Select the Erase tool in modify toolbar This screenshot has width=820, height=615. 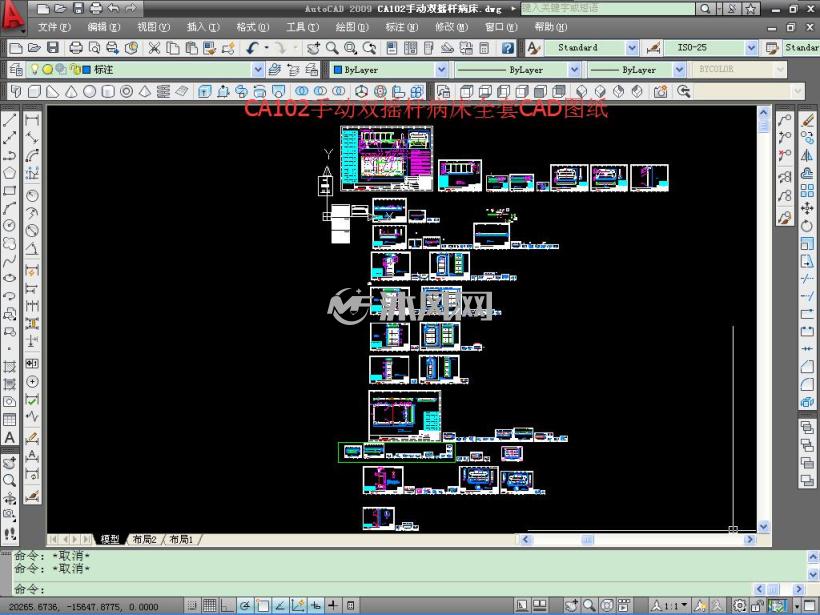tap(807, 120)
